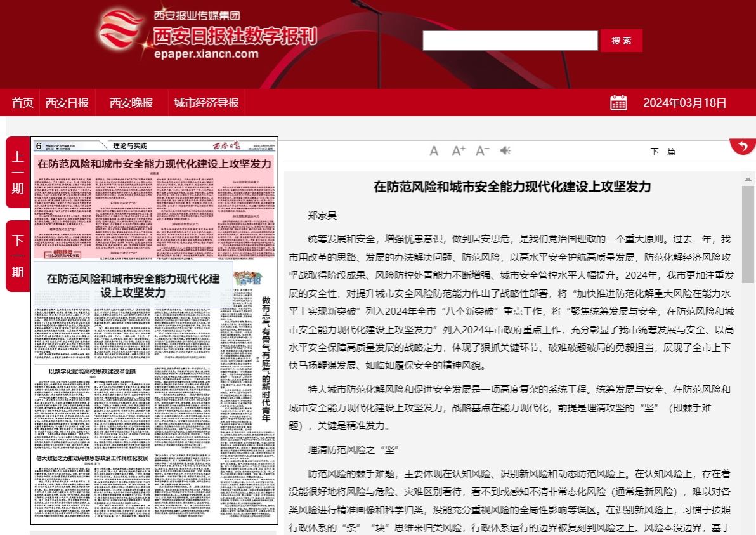Switch to 西安晚报 newspaper
756x535 pixels.
click(x=131, y=103)
